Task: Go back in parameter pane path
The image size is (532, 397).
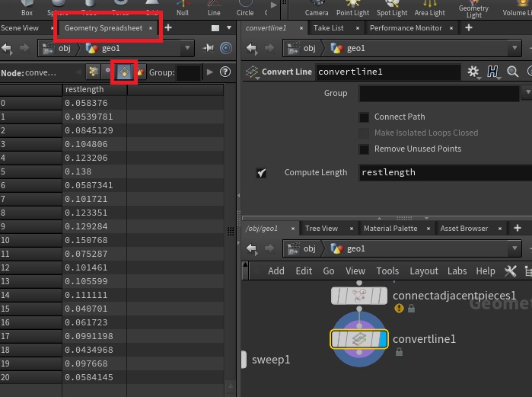Action: coord(251,48)
